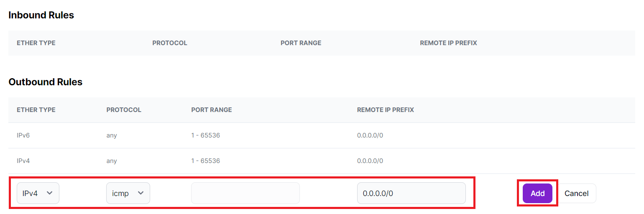
Task: Click the Outbound Rules section heading
Action: point(46,82)
